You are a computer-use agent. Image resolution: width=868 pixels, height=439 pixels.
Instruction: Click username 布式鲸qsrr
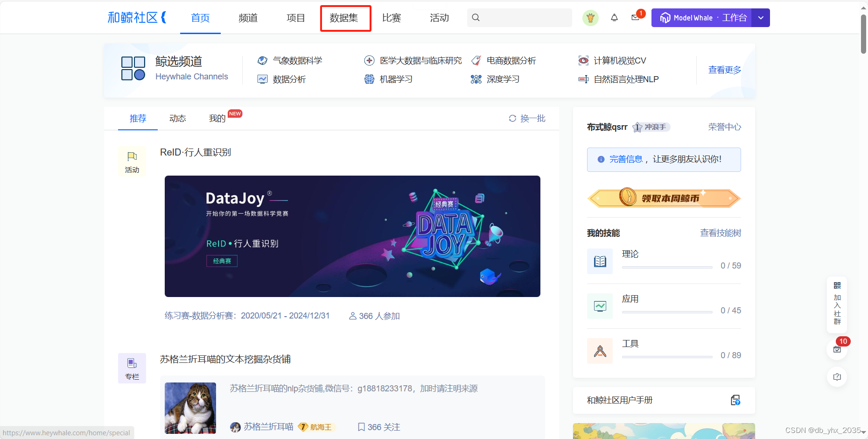pyautogui.click(x=607, y=127)
